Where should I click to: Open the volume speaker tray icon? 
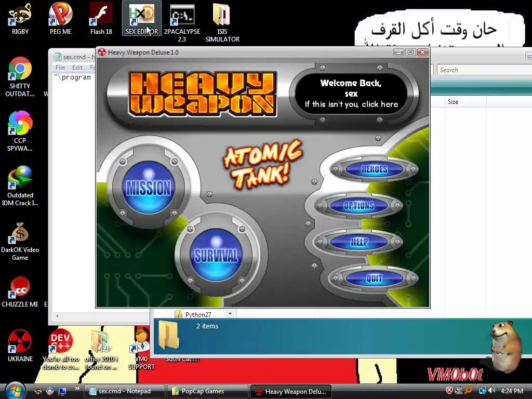point(492,391)
